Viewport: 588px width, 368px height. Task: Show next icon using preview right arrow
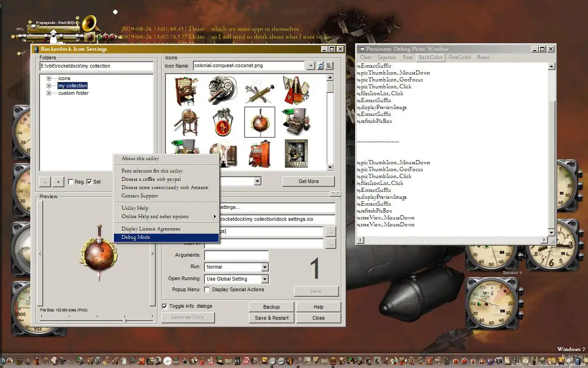(153, 253)
